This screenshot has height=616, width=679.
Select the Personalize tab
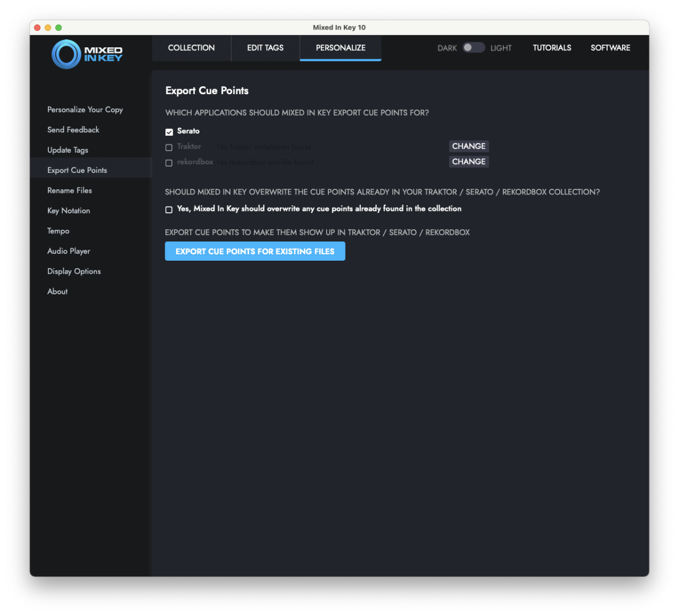click(341, 48)
